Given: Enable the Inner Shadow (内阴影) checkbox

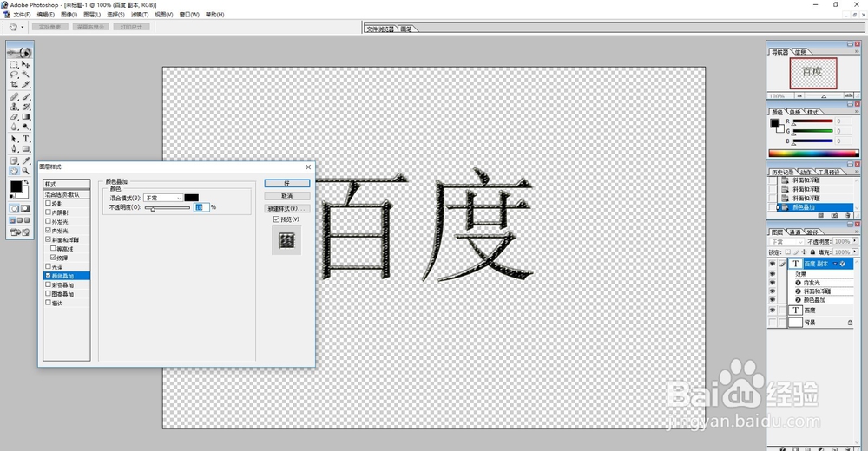Looking at the screenshot, I should (x=48, y=212).
